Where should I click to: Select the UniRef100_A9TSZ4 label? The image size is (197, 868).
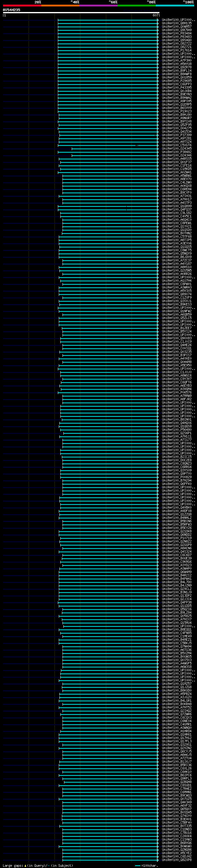click(x=177, y=142)
